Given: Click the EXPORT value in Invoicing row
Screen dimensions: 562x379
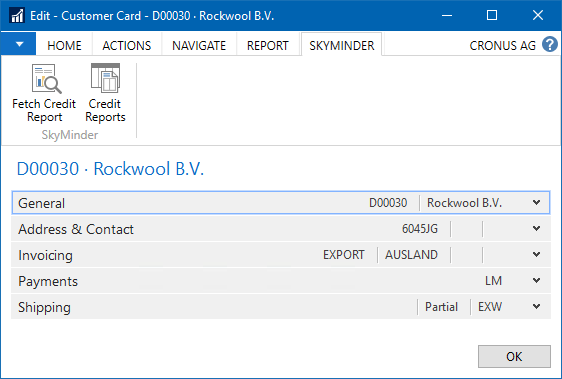Looking at the screenshot, I should pyautogui.click(x=343, y=255).
